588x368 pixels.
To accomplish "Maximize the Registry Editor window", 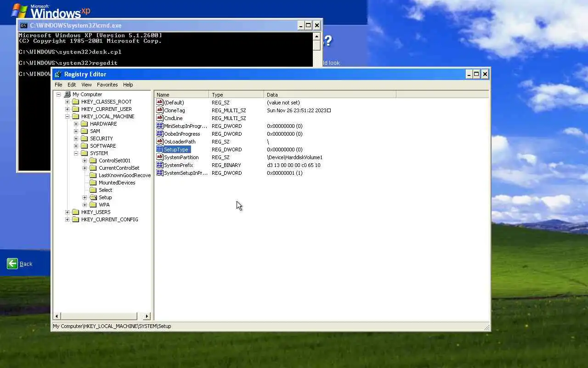I will point(476,74).
